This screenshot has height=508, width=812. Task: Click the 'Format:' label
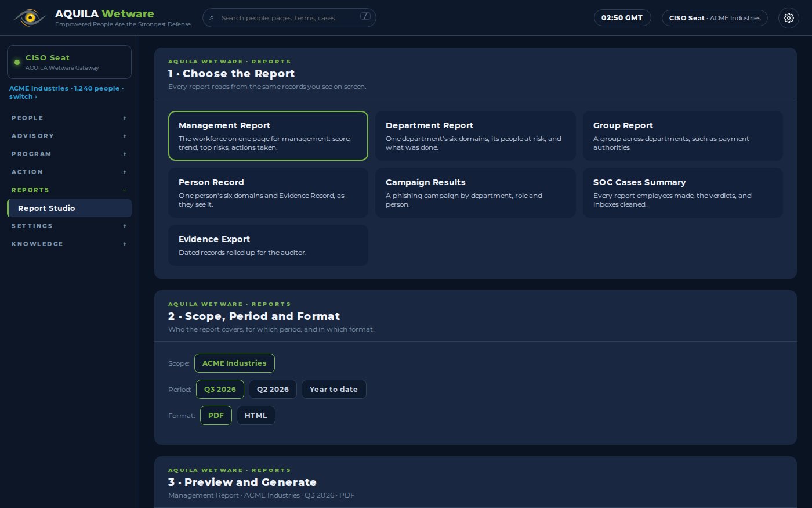click(182, 416)
